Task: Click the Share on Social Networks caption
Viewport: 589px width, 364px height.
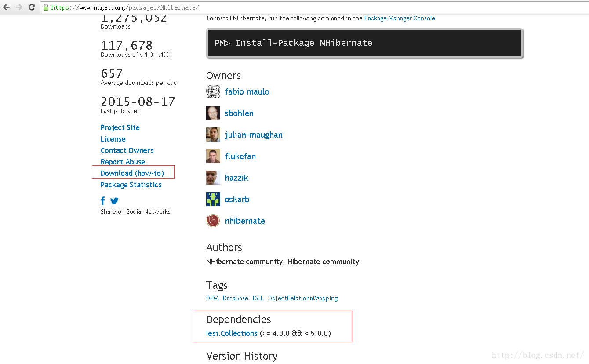Action: click(x=135, y=211)
